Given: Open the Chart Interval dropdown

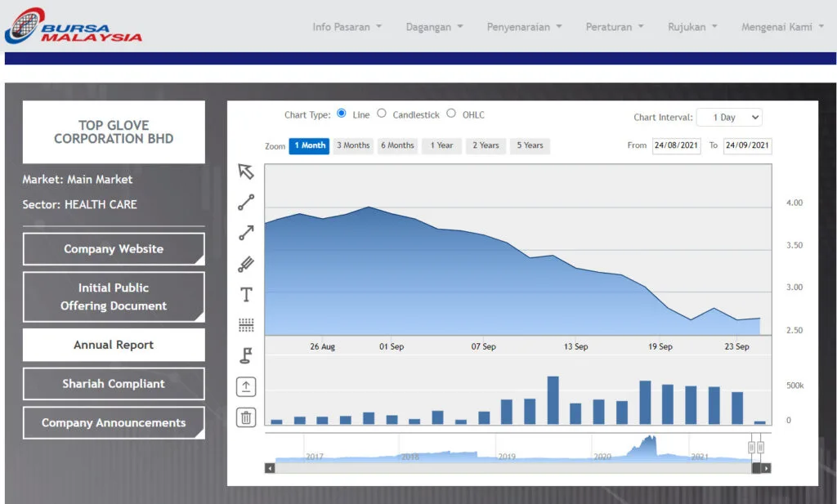Looking at the screenshot, I should 729,118.
